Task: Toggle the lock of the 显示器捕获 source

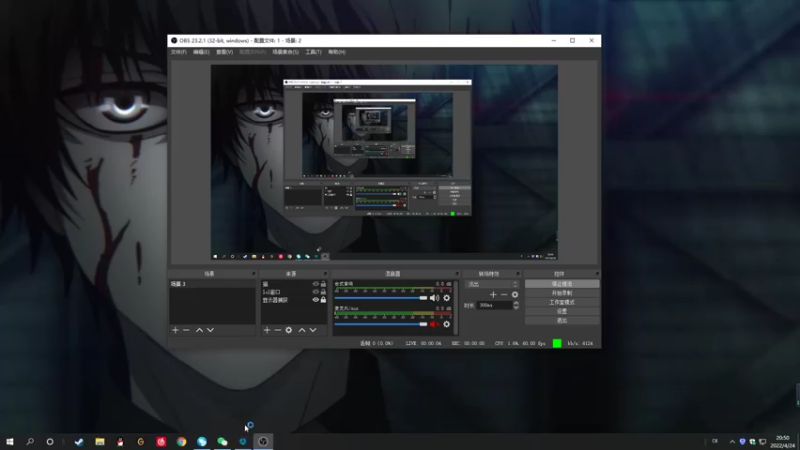Action: point(323,300)
